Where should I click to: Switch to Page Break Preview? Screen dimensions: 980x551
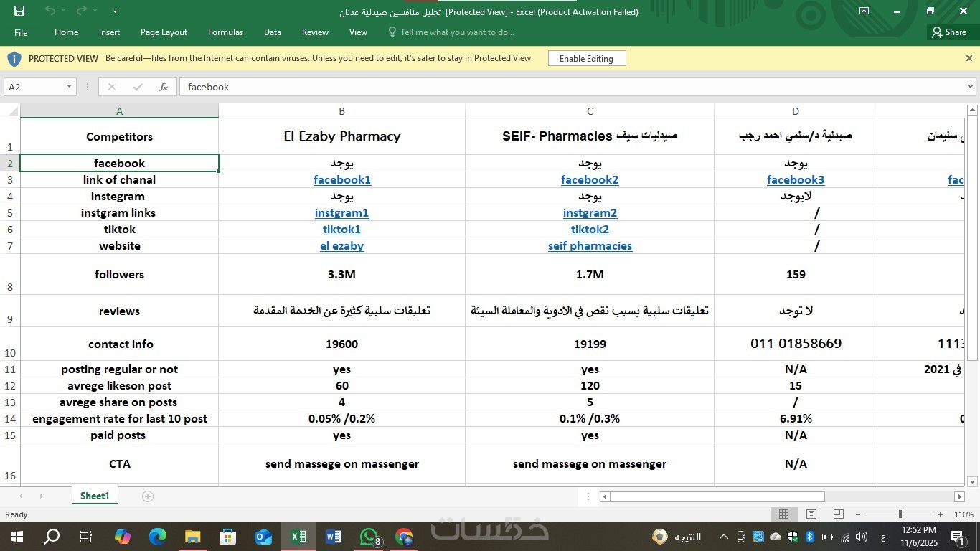[838, 514]
